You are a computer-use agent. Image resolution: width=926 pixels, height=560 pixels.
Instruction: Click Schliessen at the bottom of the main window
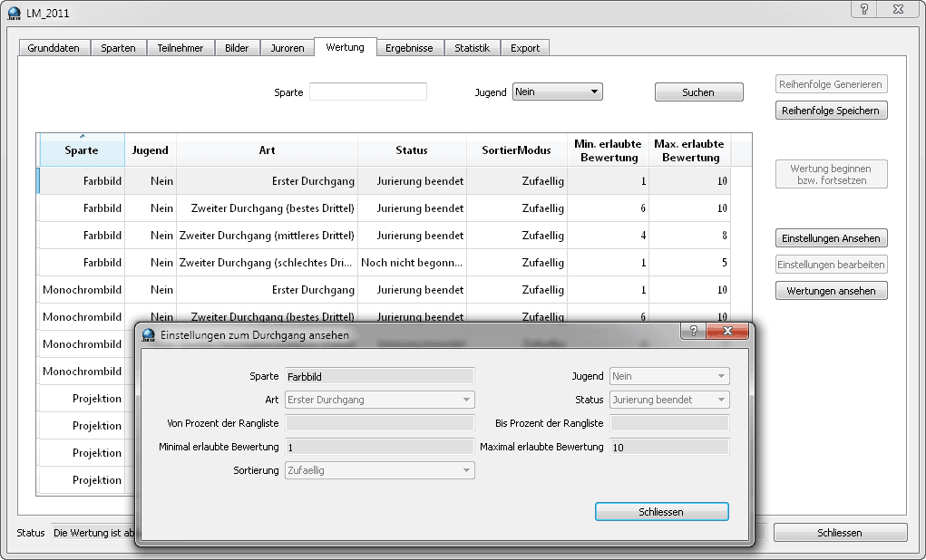[x=840, y=533]
